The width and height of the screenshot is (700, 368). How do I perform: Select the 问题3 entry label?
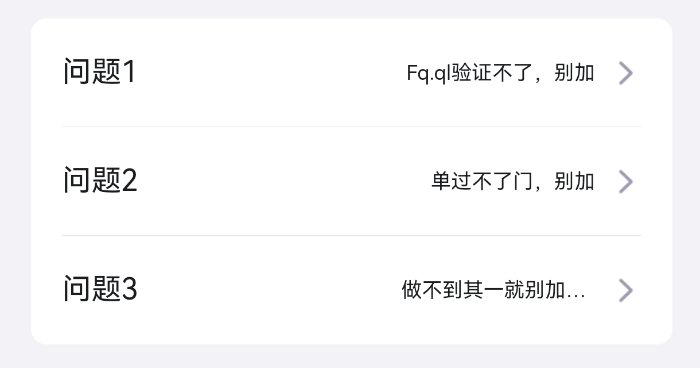[x=100, y=289]
